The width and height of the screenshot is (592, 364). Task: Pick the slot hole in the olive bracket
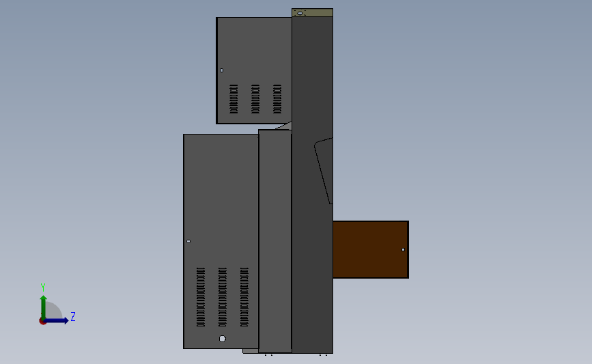coord(300,13)
